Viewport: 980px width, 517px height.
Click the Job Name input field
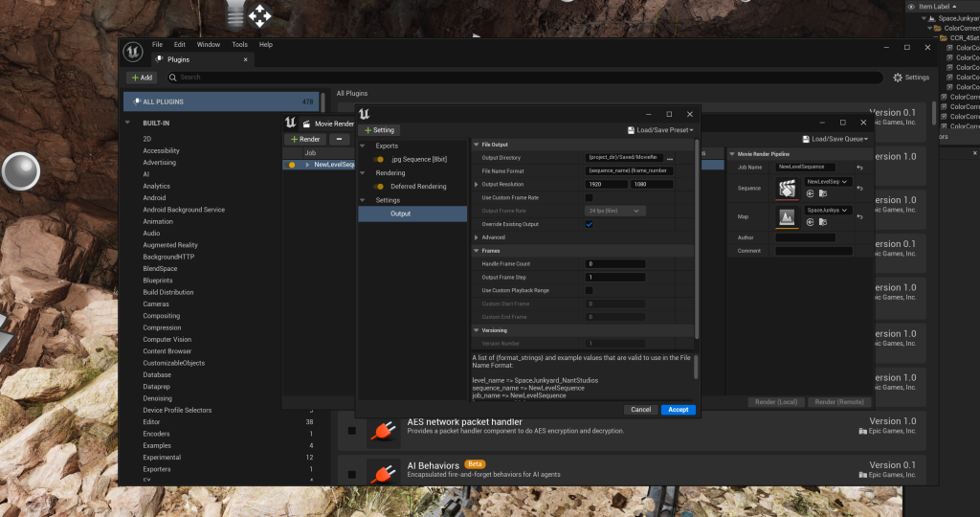805,167
